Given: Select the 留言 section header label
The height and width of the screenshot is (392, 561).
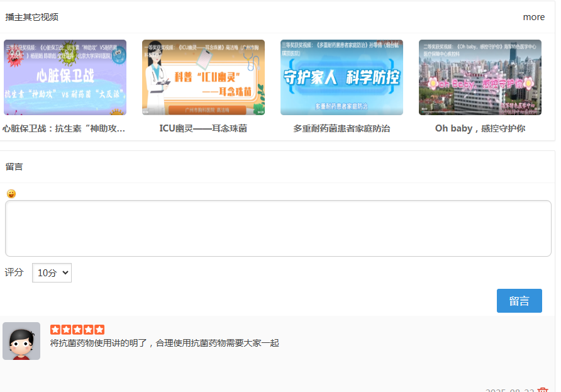Looking at the screenshot, I should 14,167.
